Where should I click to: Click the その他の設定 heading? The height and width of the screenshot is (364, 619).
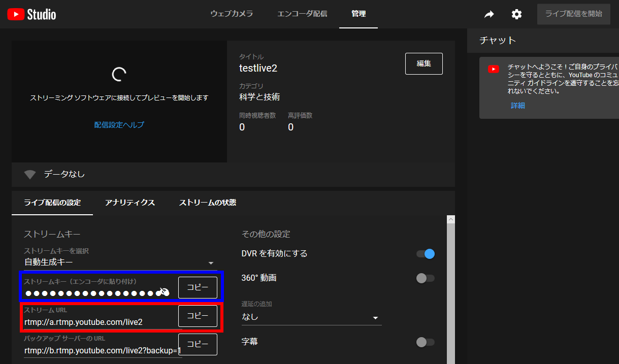tap(266, 234)
